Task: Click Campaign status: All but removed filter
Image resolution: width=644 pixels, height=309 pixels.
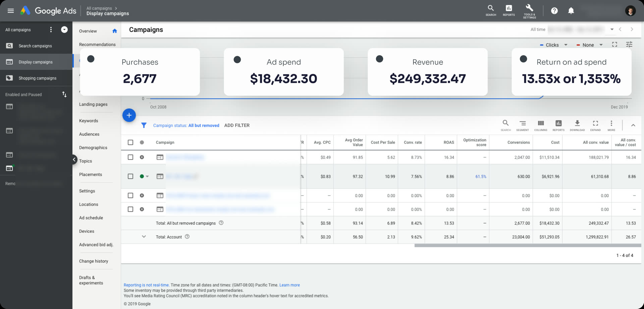Action: click(186, 125)
